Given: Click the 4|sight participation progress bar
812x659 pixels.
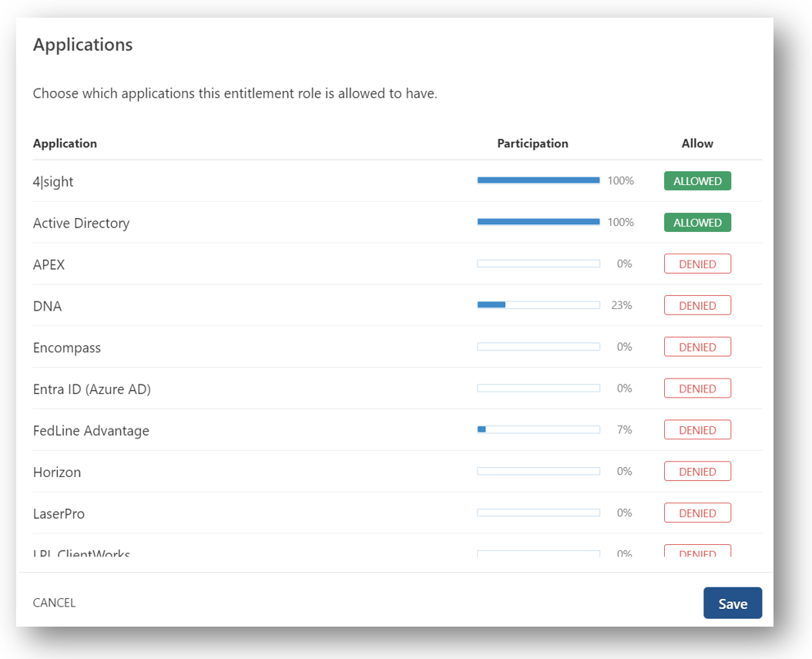Looking at the screenshot, I should 538,180.
